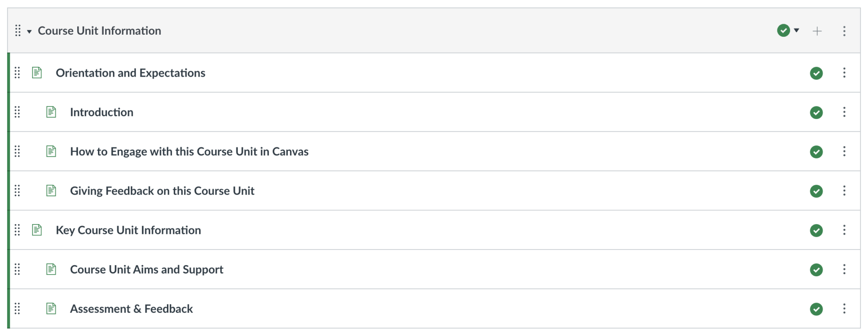Viewport: 868px width, 336px height.
Task: Click the drag handle beside Introduction
Action: click(x=17, y=112)
